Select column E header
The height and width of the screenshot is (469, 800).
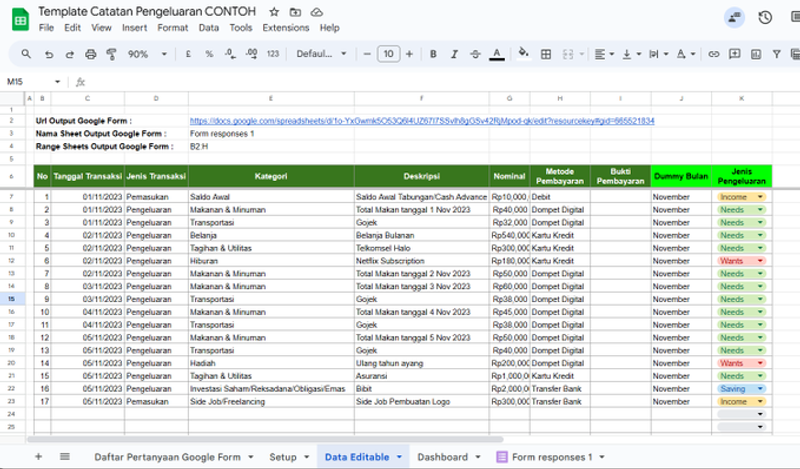[271, 98]
